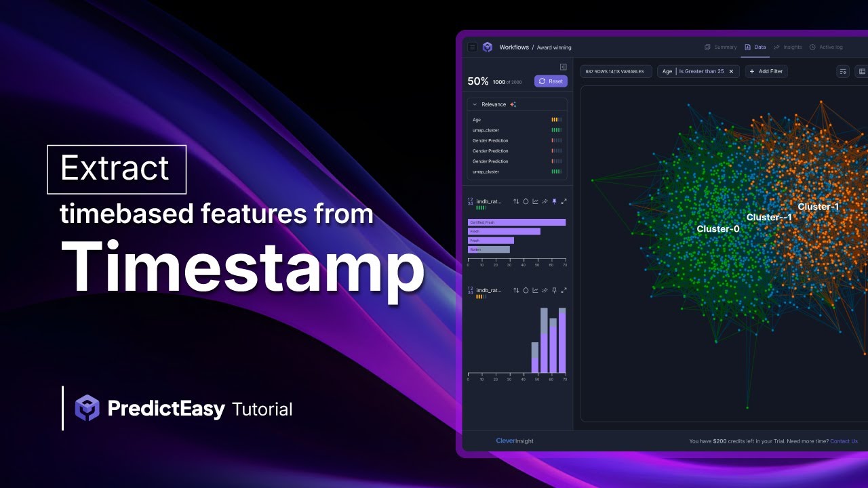Viewport: 868px width, 488px height.
Task: Click the PredictEasy cube logo in app header
Action: click(x=488, y=47)
